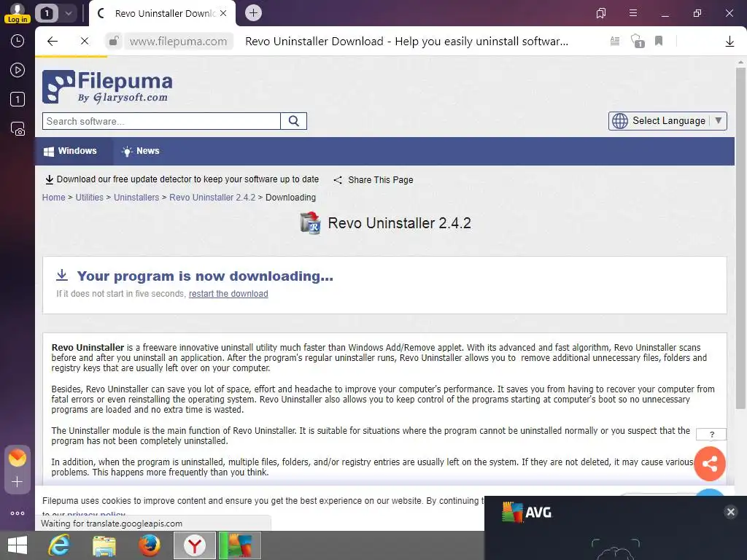Open the history clock icon in sidebar

coord(18,41)
